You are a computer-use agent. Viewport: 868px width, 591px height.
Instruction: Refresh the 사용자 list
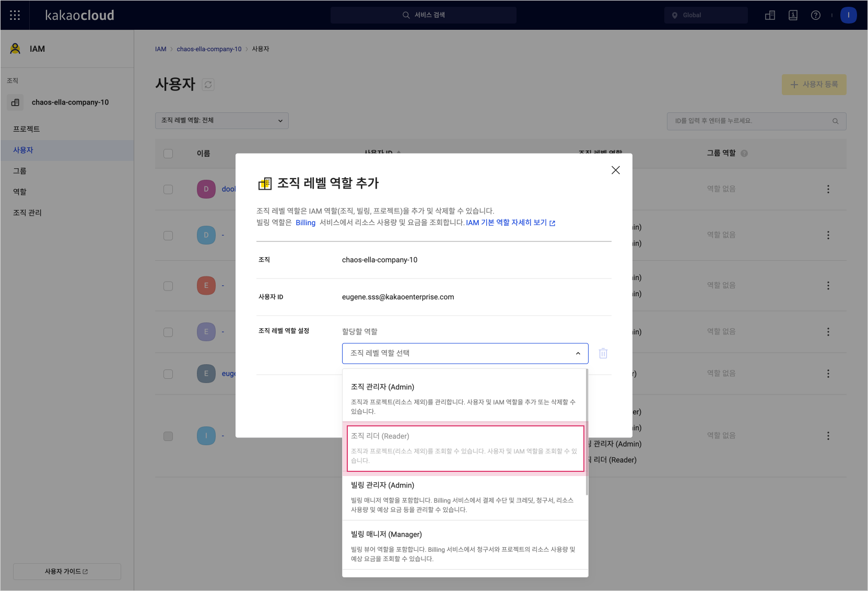208,85
